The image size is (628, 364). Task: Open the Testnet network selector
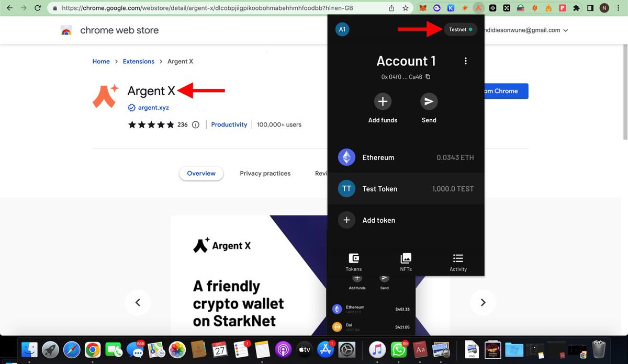click(x=461, y=29)
